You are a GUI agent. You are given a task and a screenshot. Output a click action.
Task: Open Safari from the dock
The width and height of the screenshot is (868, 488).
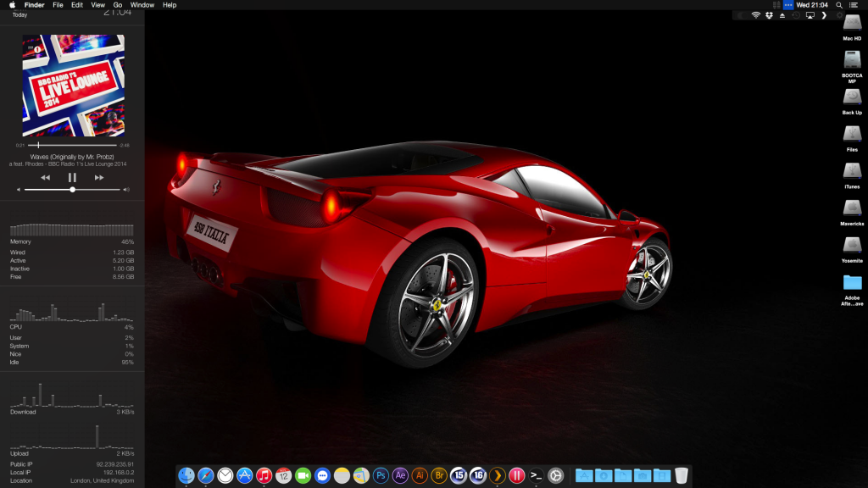click(x=206, y=476)
